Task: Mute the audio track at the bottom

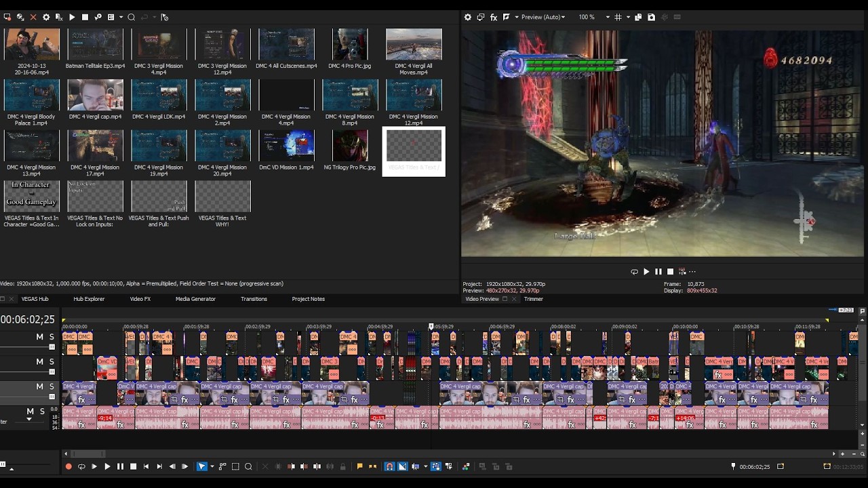Action: [x=30, y=411]
